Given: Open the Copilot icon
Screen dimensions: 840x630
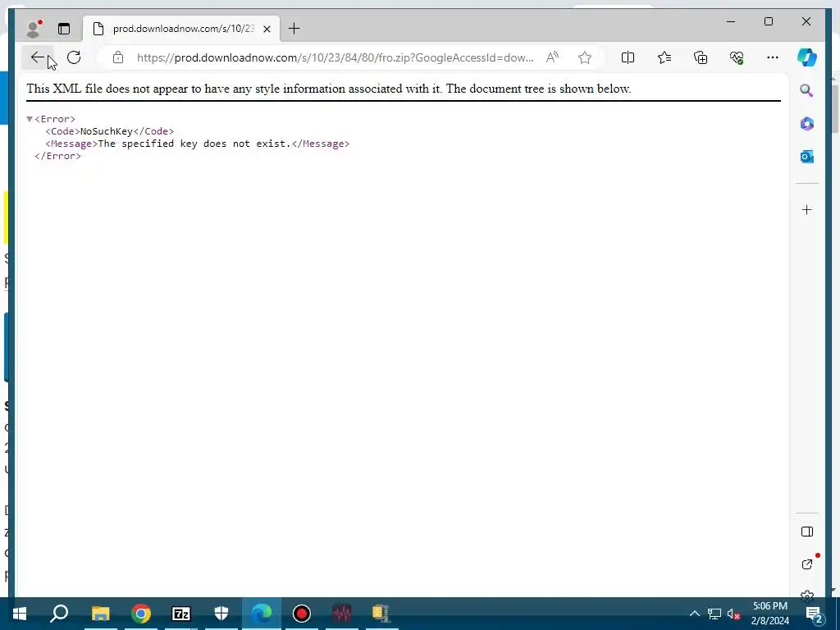Looking at the screenshot, I should (807, 57).
